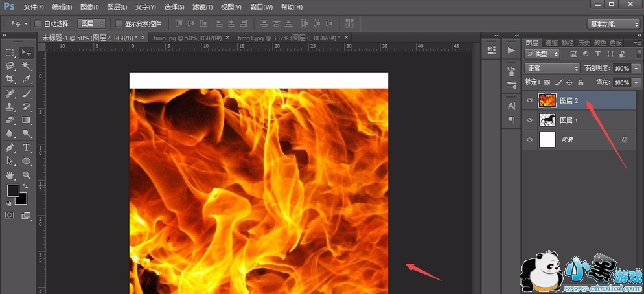Screen dimensions: 644x294
Task: Enable the 自动选择 checkbox
Action: (x=38, y=23)
